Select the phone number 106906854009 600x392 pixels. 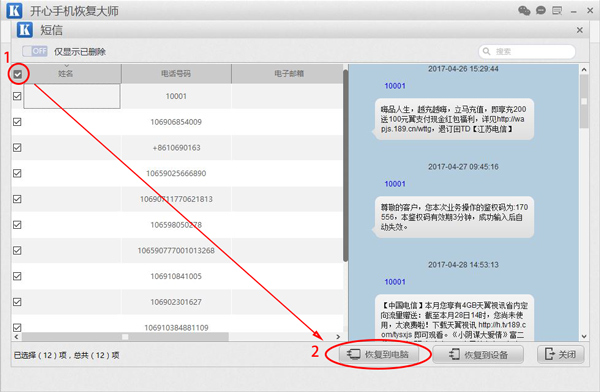(176, 122)
